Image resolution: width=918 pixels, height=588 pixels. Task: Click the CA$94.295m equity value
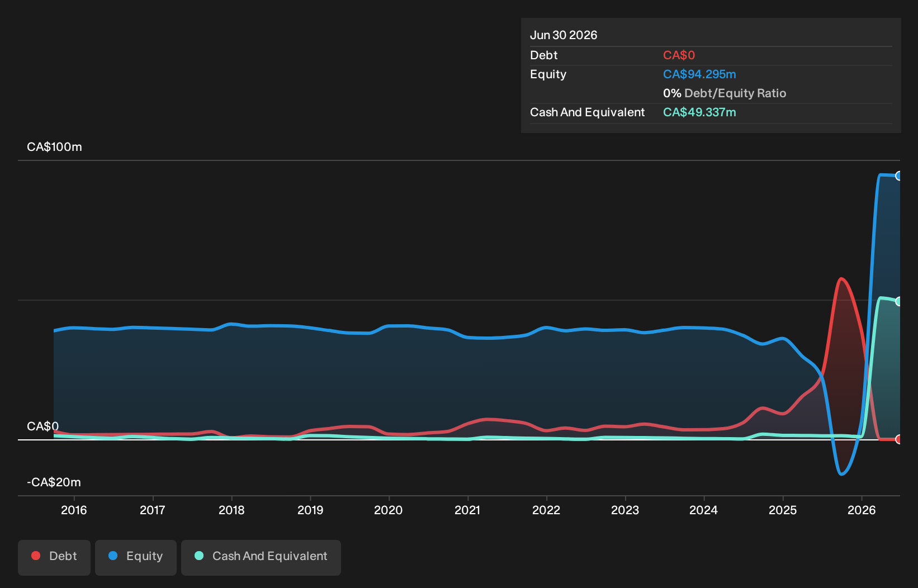pos(699,74)
